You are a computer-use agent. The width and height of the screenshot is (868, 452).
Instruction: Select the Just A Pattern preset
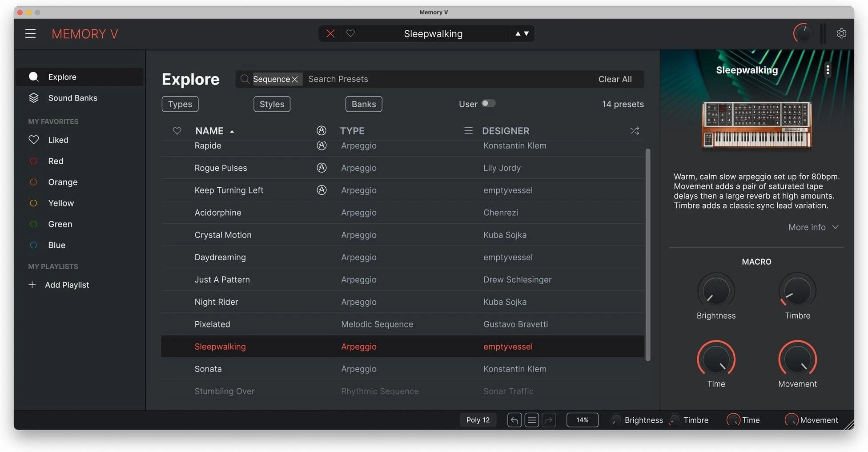pos(402,279)
